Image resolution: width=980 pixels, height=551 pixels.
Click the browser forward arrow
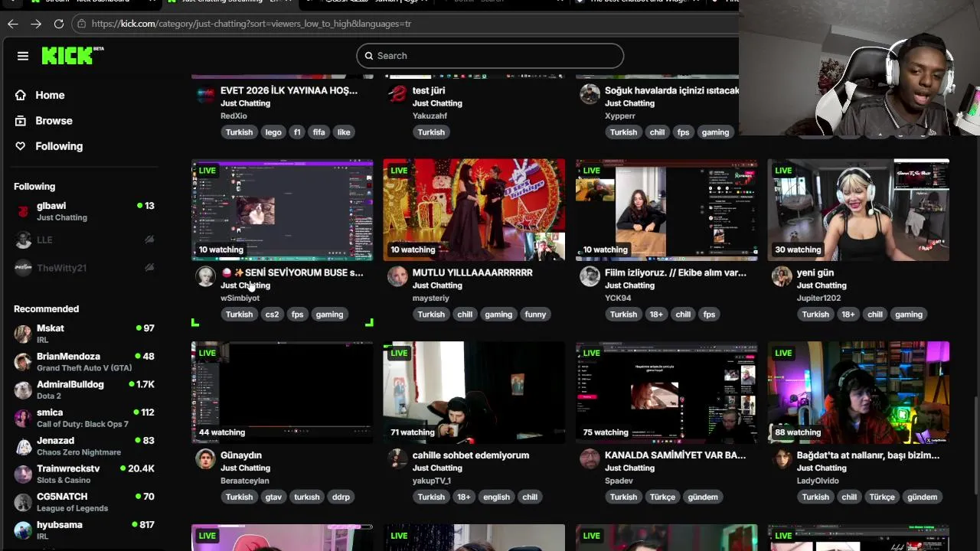tap(36, 24)
